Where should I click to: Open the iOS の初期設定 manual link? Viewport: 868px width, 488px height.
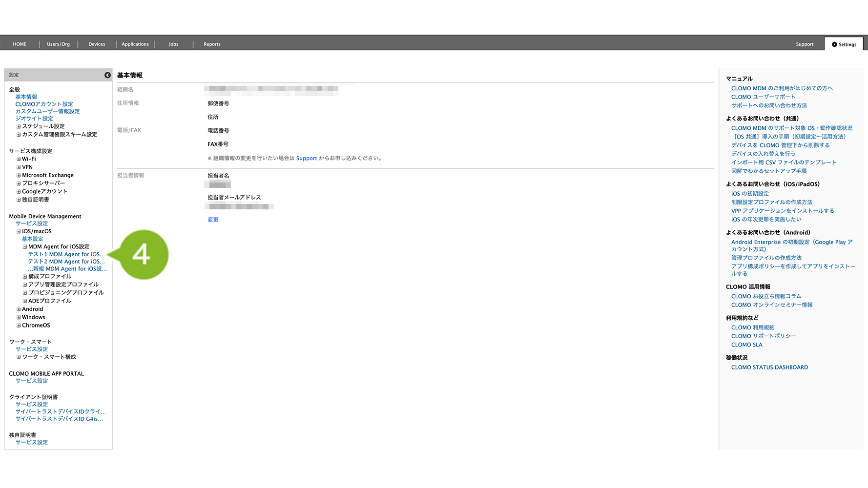750,194
